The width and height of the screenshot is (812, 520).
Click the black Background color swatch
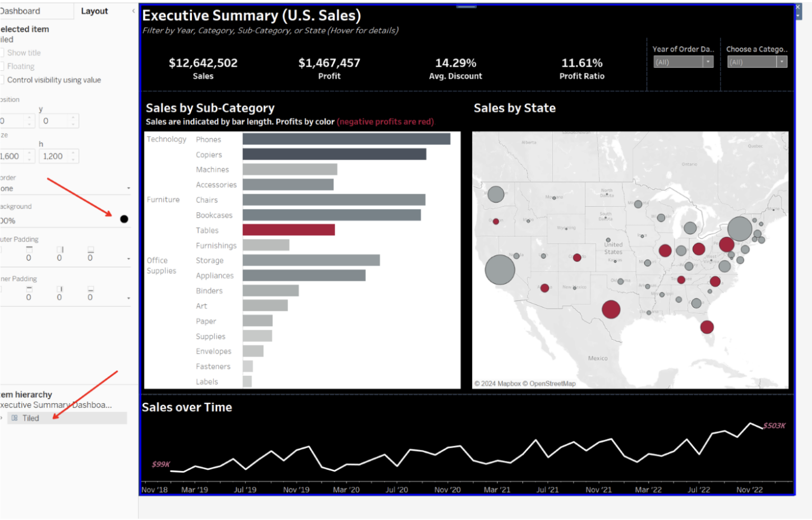tap(124, 219)
